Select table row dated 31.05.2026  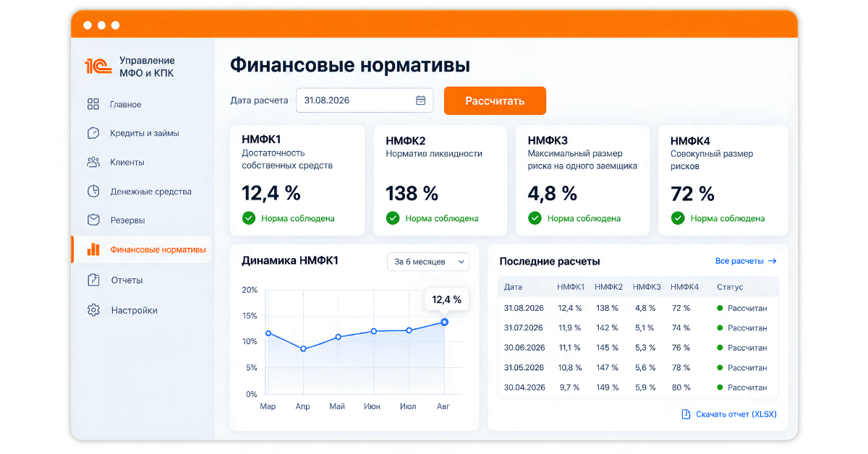tap(638, 367)
